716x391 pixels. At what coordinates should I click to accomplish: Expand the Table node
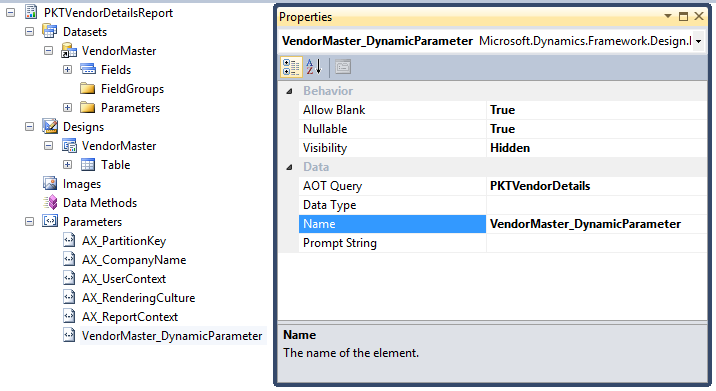coord(68,165)
